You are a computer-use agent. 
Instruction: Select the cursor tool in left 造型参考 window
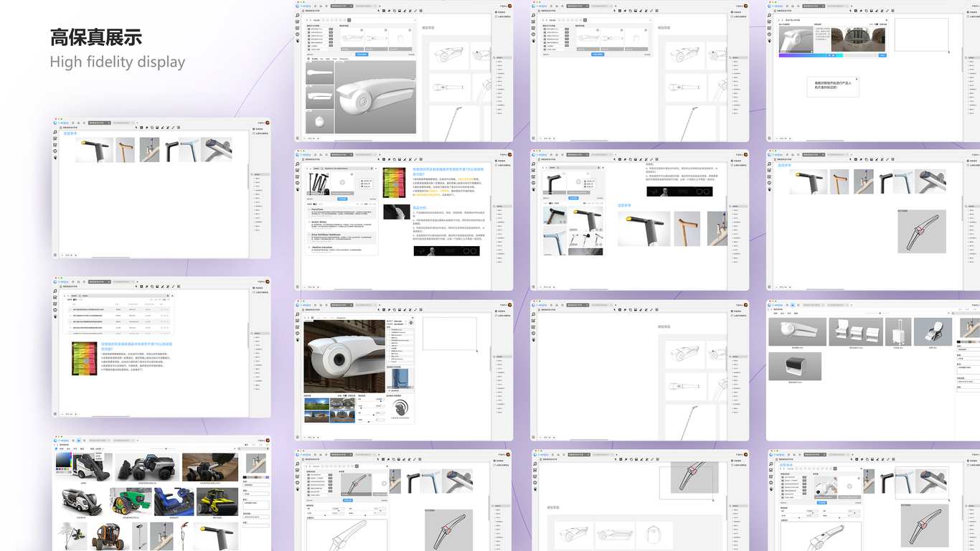(136, 128)
